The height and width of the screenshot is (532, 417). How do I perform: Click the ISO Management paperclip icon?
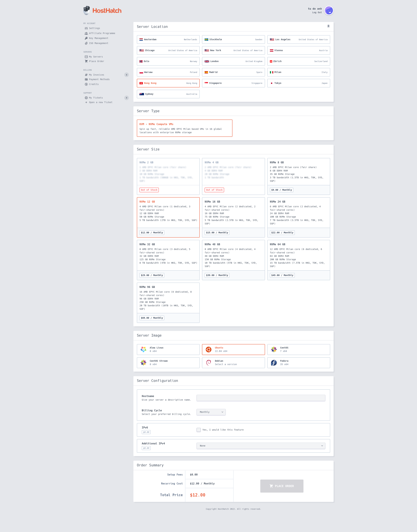point(86,43)
